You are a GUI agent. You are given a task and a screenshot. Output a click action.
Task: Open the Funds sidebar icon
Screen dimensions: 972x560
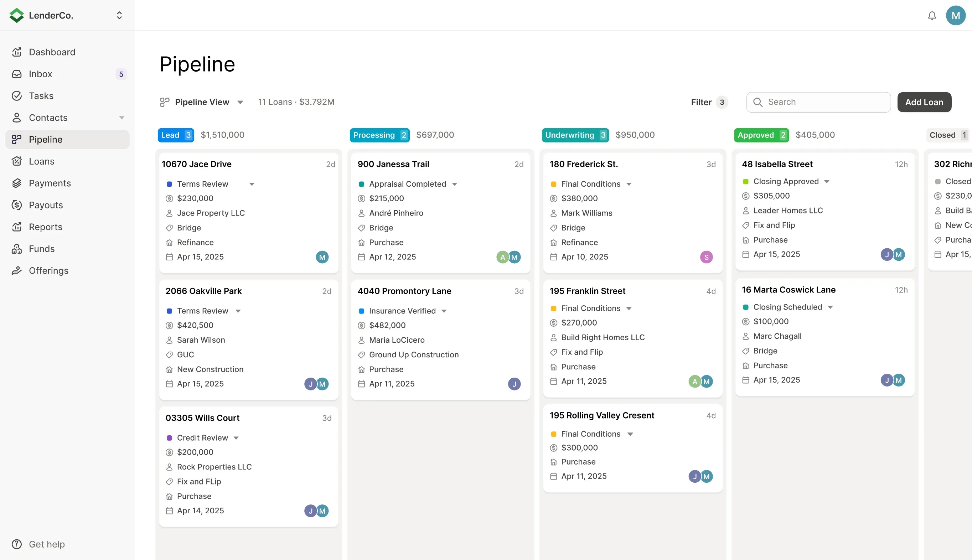16,249
